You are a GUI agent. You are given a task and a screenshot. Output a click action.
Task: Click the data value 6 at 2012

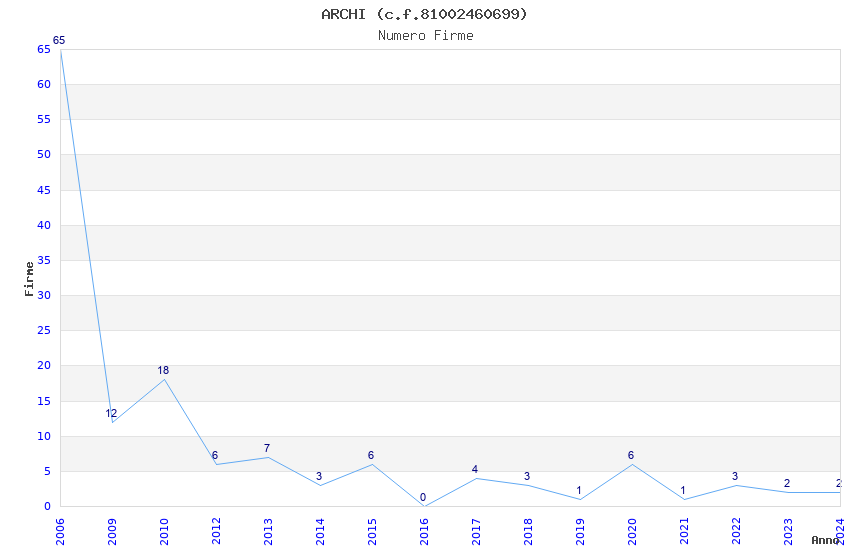tap(215, 455)
